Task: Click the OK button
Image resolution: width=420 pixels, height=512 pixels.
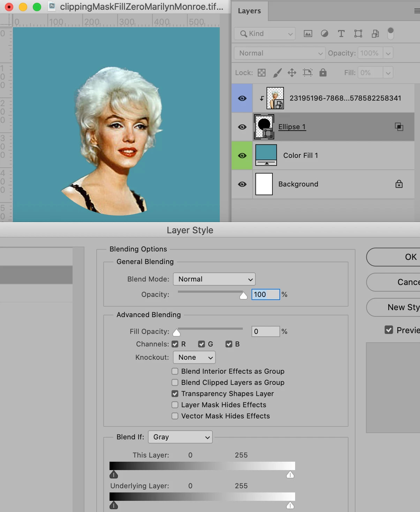Action: [393, 257]
